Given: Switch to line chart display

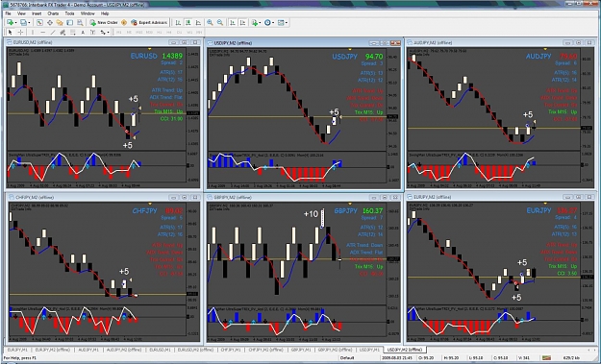Looking at the screenshot, I should (x=198, y=23).
